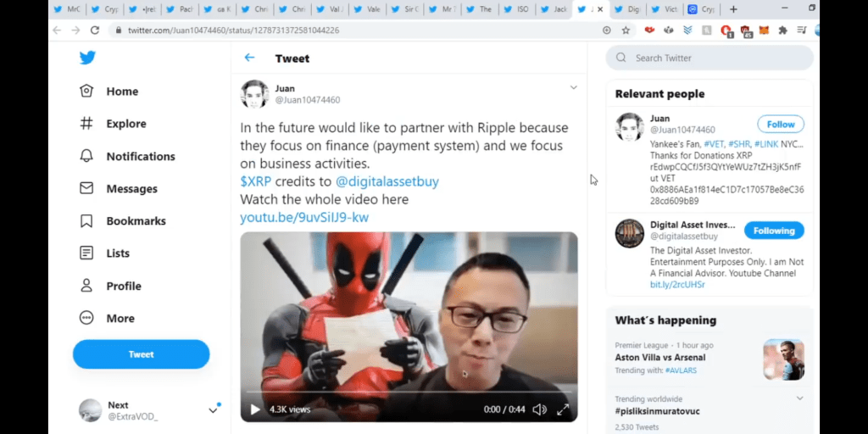Bookmark this page with star icon
This screenshot has width=868, height=434.
coord(626,30)
